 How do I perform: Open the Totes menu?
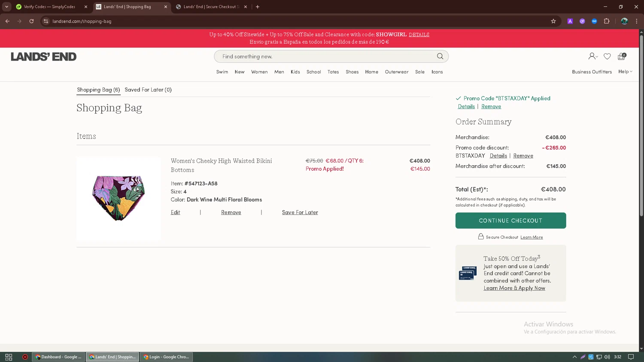tap(333, 72)
